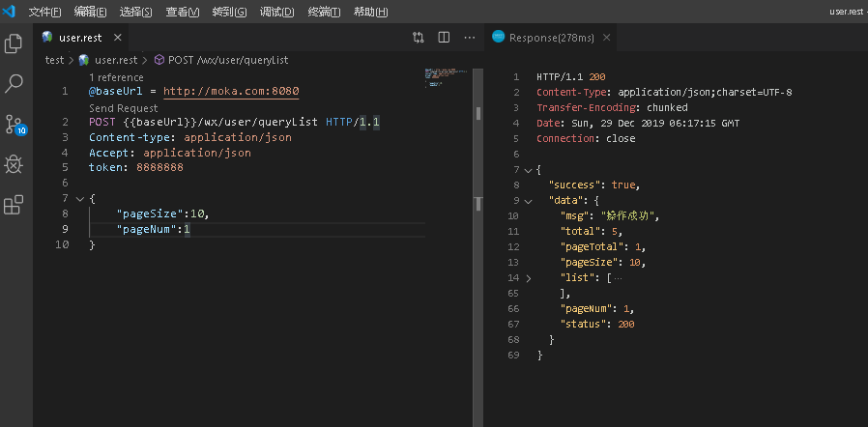Click the "pageSize":10 line in request
Viewport: 868px width, 427px height.
point(163,213)
